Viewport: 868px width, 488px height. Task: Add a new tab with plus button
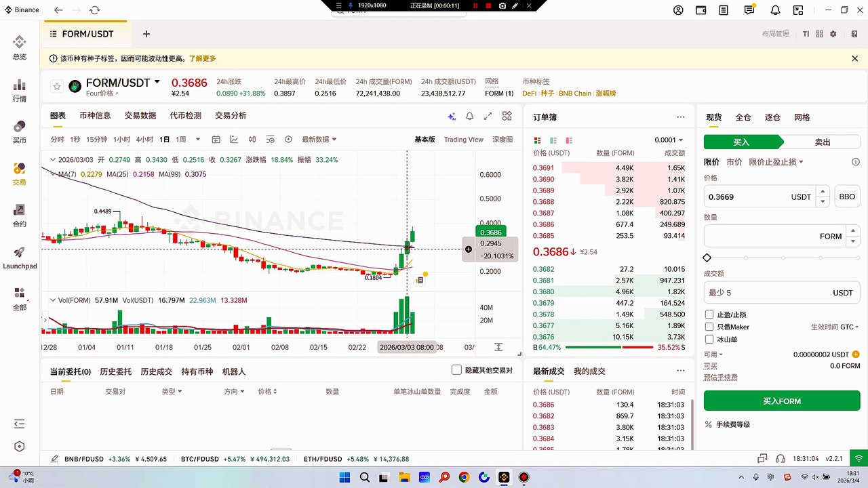pos(146,34)
